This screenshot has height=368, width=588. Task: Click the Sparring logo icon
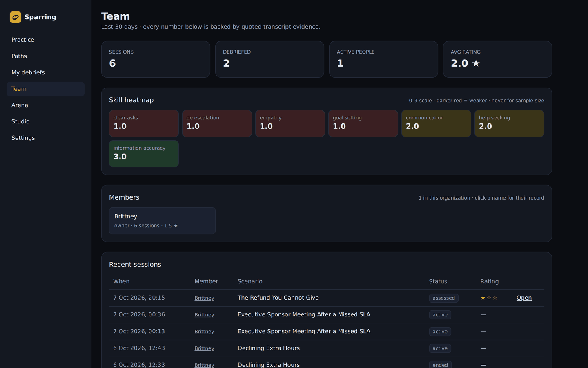[x=16, y=17]
